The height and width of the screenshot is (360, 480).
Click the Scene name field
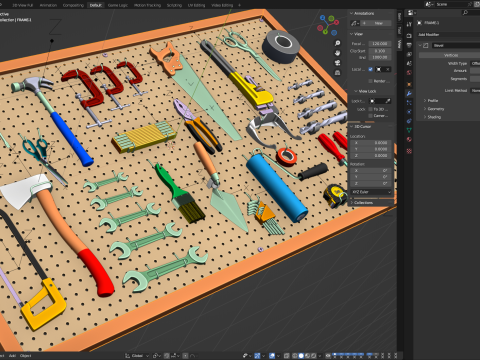(452, 4)
